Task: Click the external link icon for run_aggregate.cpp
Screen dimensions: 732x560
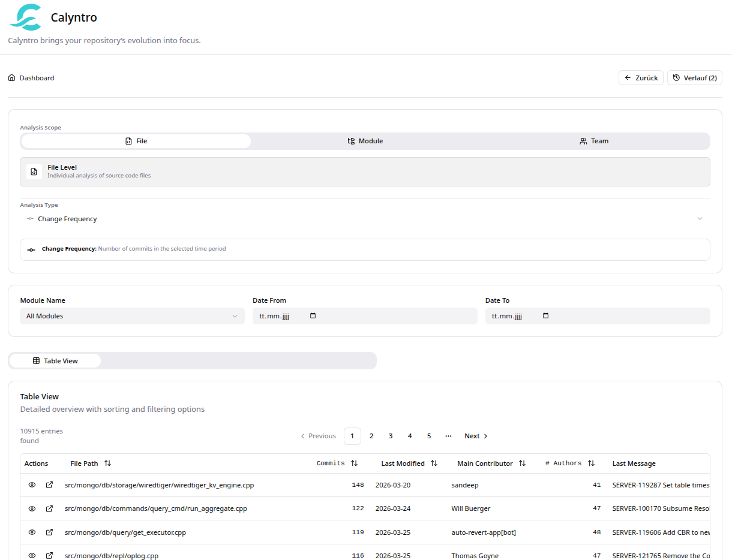Action: pyautogui.click(x=49, y=508)
